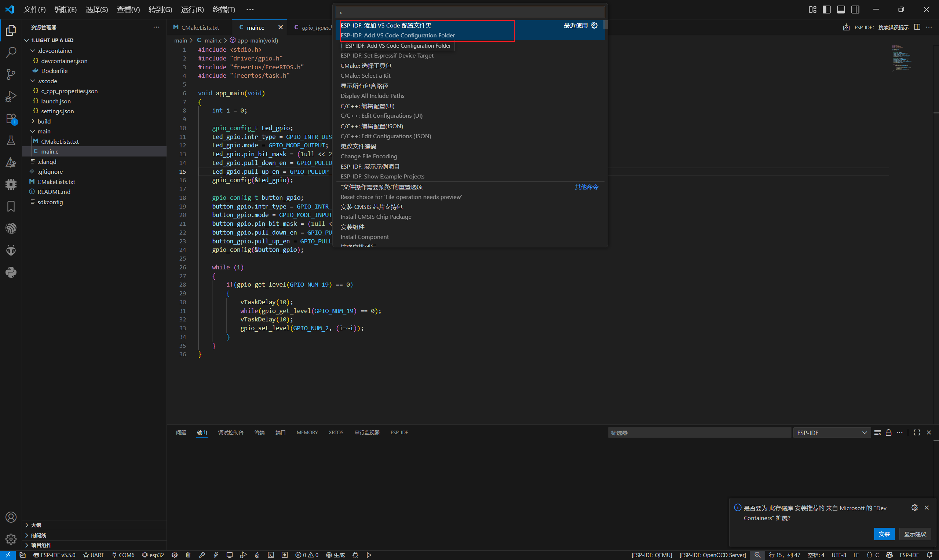
Task: Click the 安装 button in notification
Action: [884, 534]
